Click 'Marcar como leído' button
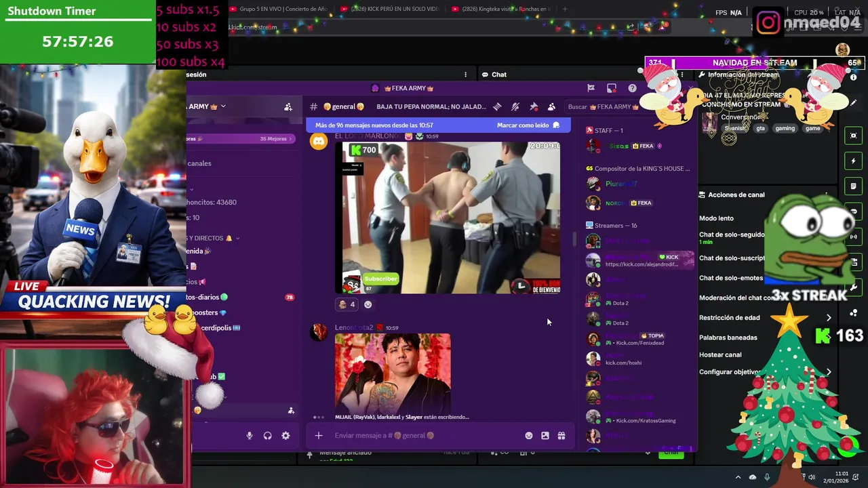 528,125
